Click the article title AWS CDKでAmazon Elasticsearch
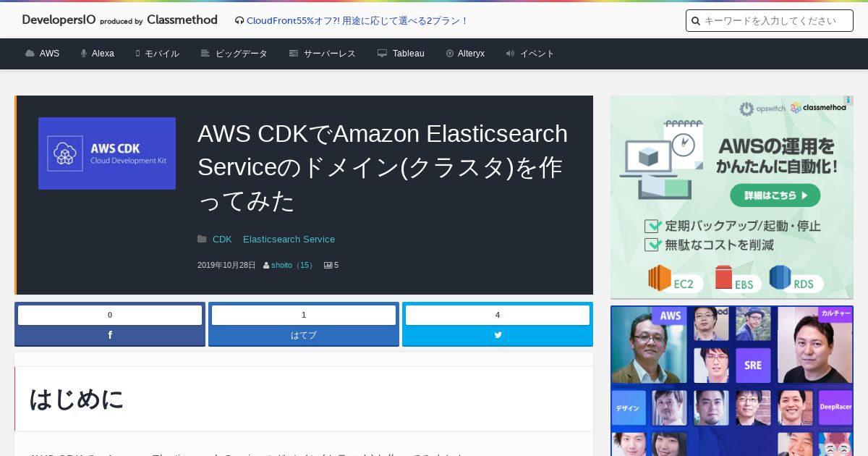868x456 pixels. (x=383, y=167)
